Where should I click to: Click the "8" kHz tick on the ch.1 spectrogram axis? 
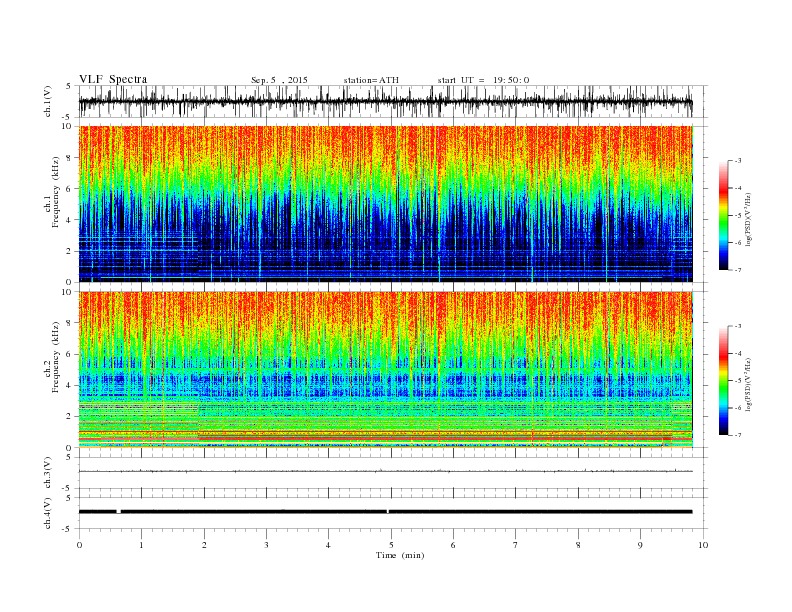[70, 158]
